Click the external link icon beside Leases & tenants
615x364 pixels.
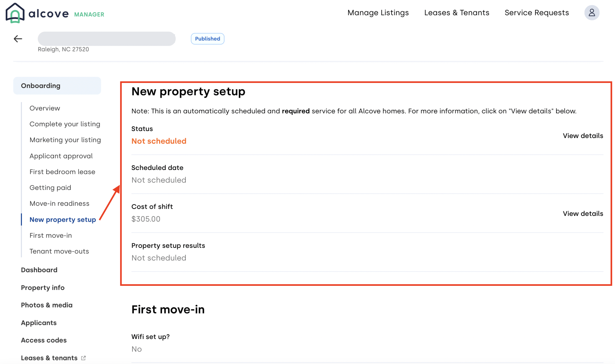(83, 358)
